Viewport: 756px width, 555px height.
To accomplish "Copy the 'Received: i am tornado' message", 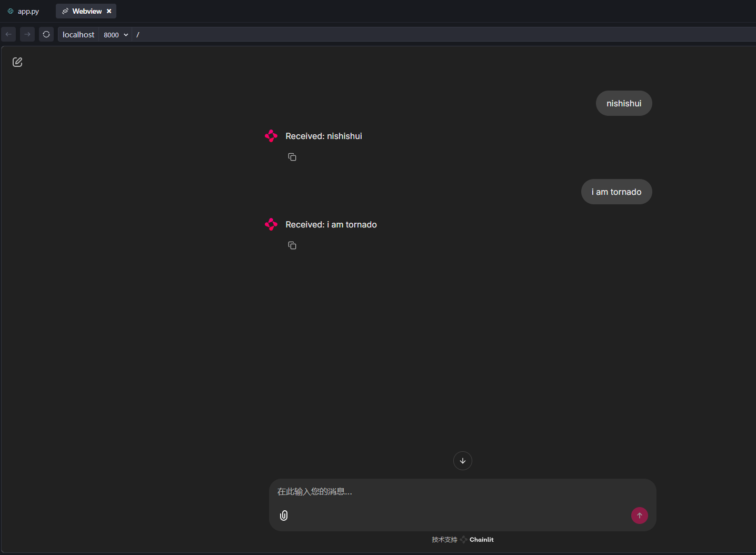I will [292, 245].
